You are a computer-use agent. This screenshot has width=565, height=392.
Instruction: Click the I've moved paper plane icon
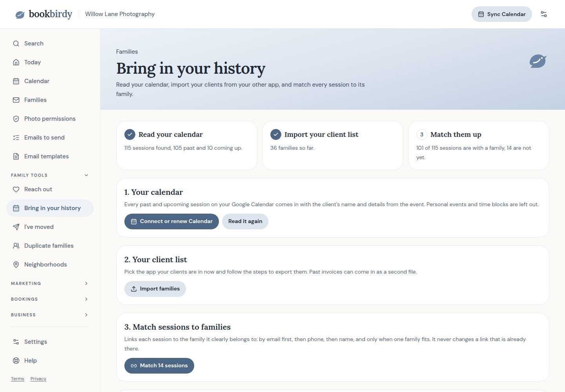(x=16, y=227)
